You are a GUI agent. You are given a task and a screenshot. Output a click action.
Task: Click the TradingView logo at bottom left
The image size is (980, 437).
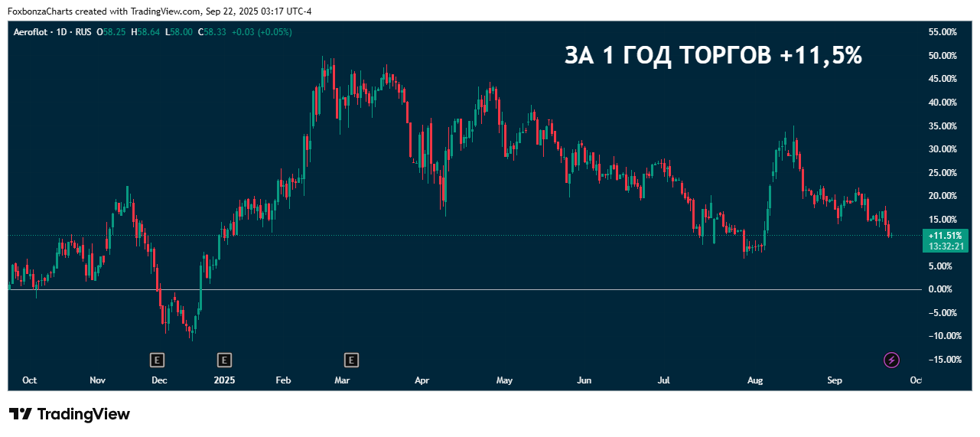pyautogui.click(x=70, y=414)
